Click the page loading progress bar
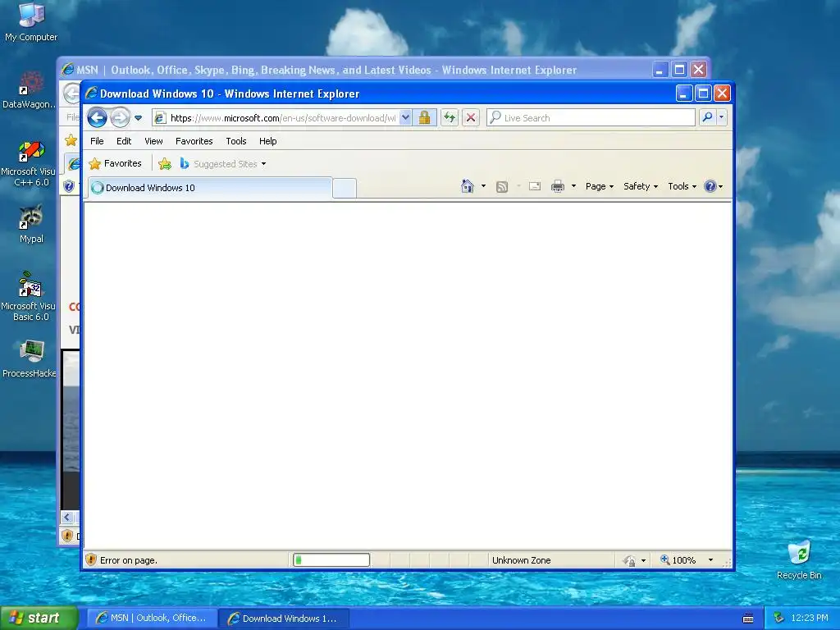840x630 pixels. 331,559
